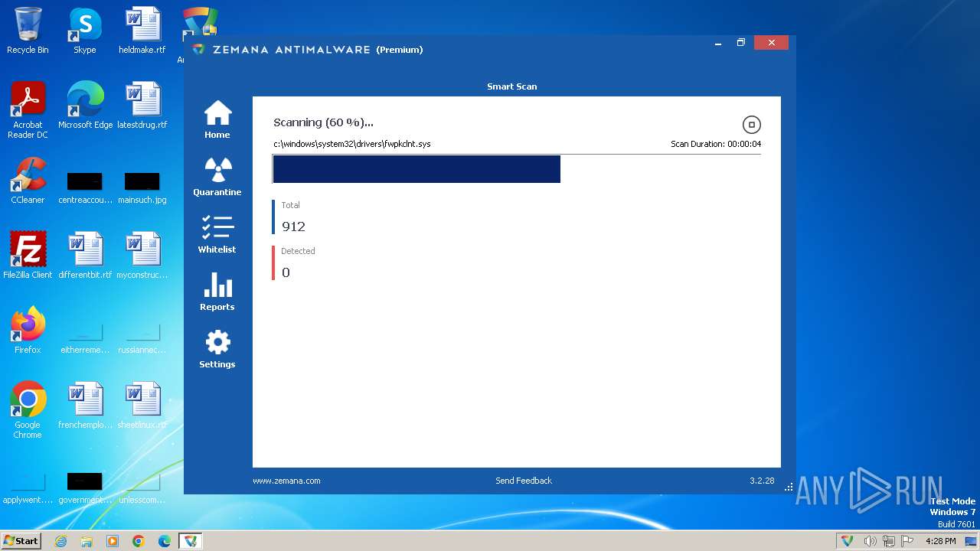This screenshot has height=551, width=980.
Task: Open File Explorer from taskbar
Action: pyautogui.click(x=87, y=541)
